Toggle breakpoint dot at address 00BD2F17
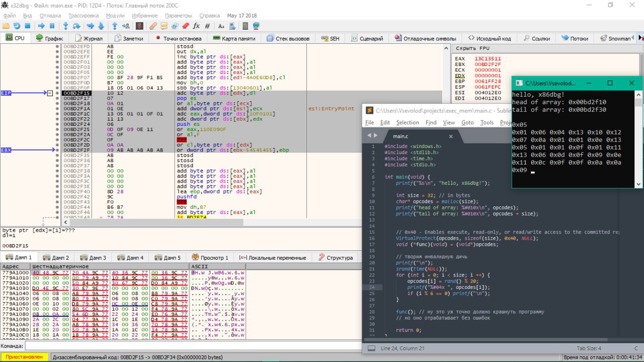This screenshot has width=644, height=362. click(58, 98)
